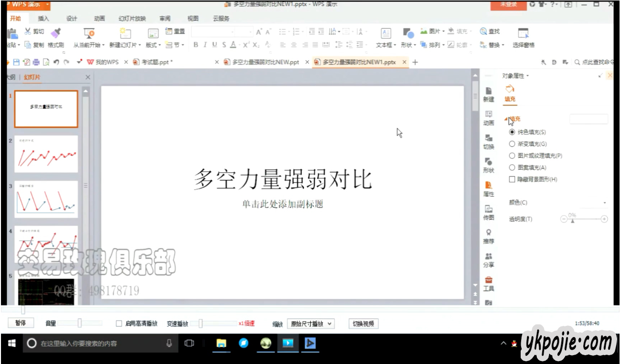Open the 颜色(C) color dropdown
Image resolution: width=620 pixels, height=364 pixels.
[605, 203]
